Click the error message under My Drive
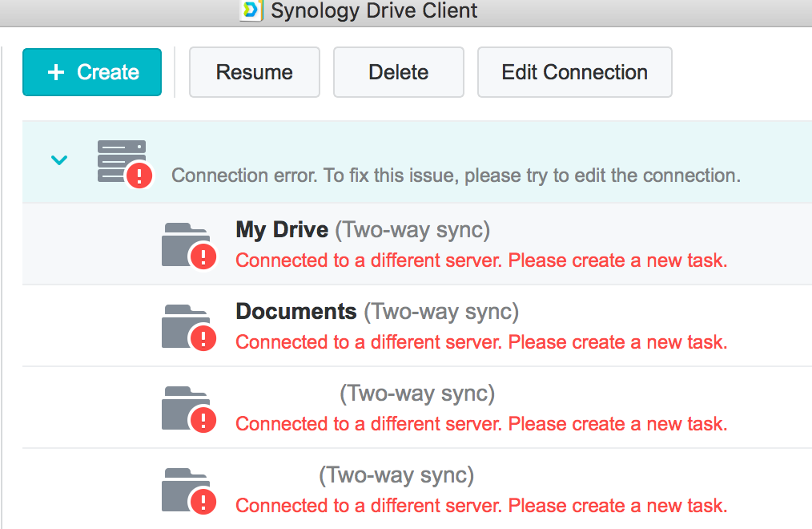This screenshot has width=812, height=529. pos(481,260)
